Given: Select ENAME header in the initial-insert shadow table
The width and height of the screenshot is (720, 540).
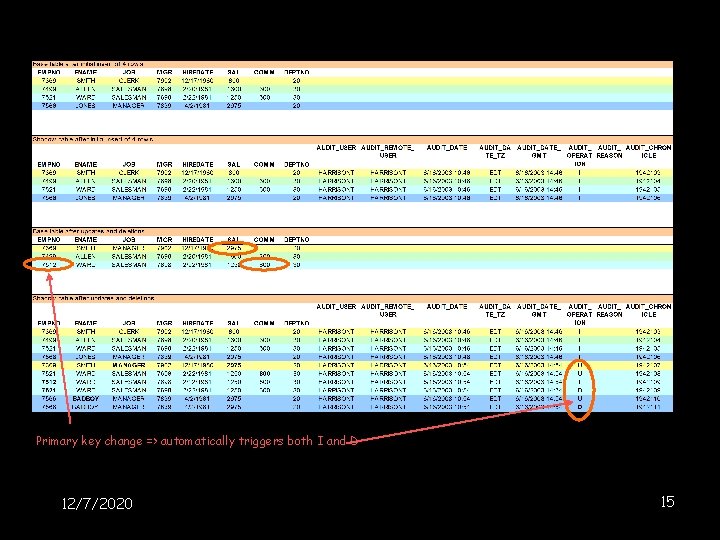Looking at the screenshot, I should coord(86,164).
